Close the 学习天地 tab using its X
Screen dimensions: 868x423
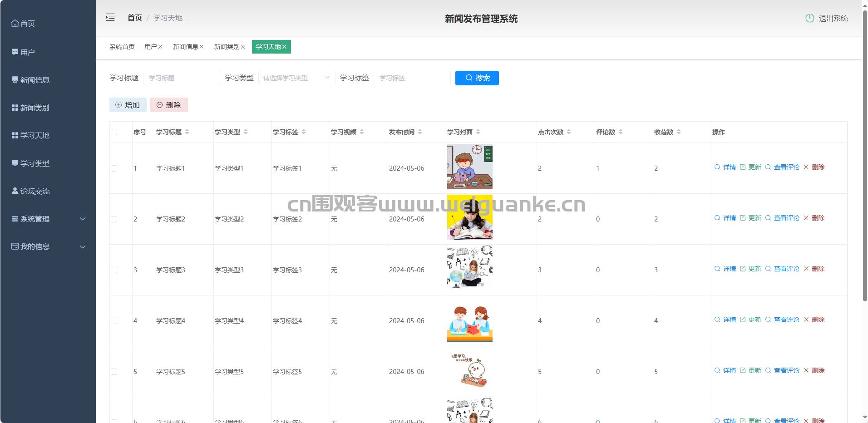(284, 47)
